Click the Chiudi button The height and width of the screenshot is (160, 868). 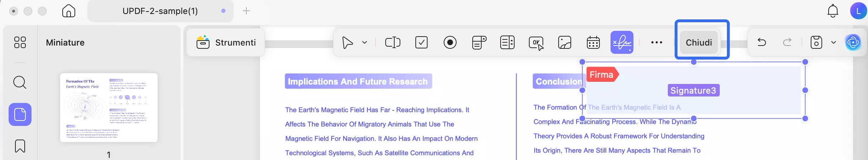699,42
